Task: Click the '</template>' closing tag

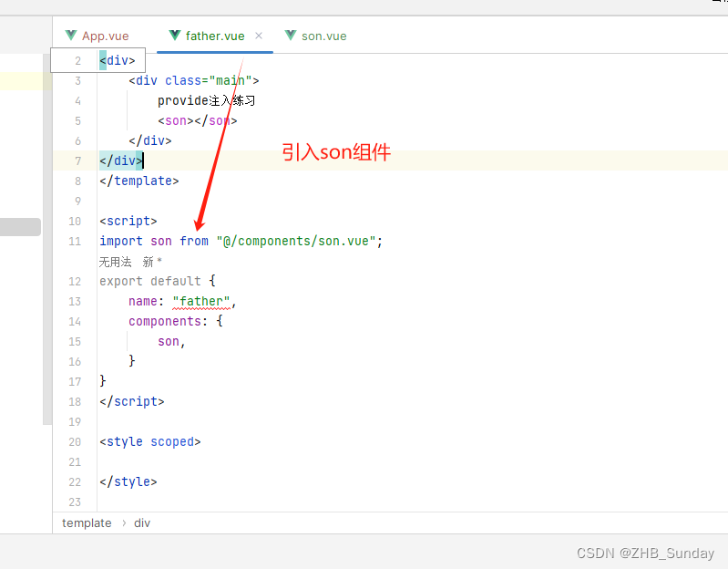Action: click(138, 181)
